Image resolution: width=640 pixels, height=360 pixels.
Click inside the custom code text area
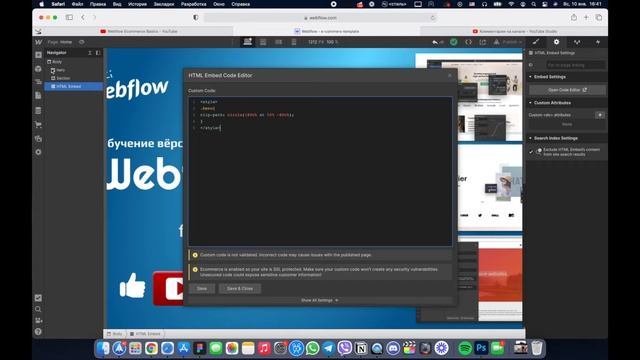(320, 171)
